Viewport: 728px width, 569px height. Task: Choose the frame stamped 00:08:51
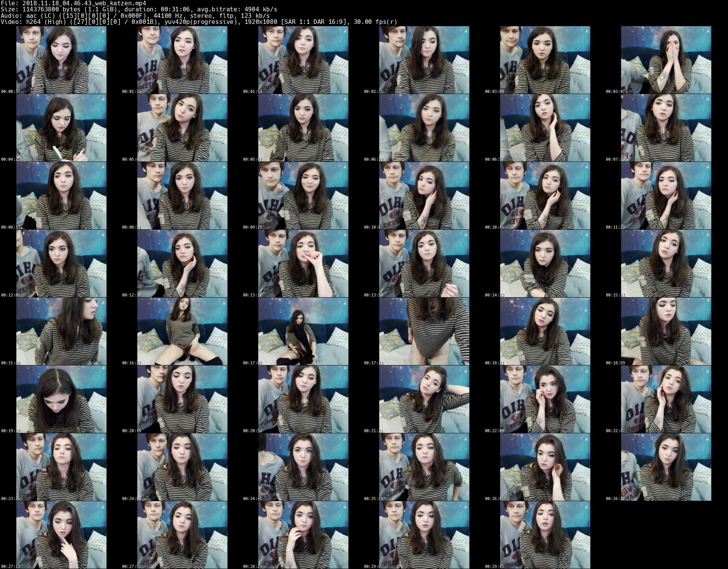coord(182,196)
